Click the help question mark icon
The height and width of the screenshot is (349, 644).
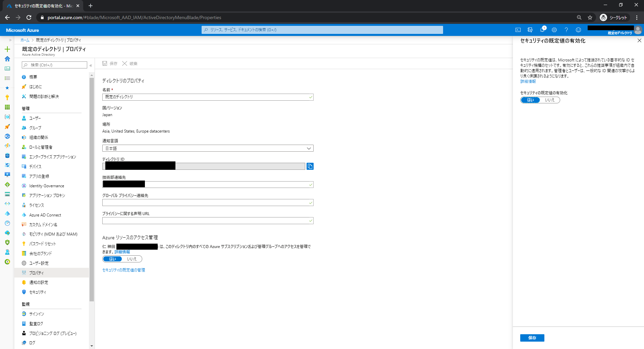(x=566, y=30)
